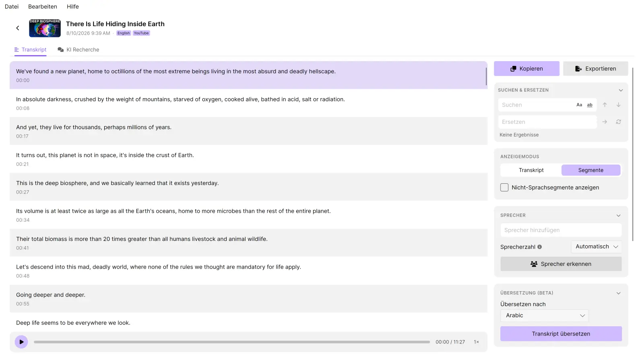The width and height of the screenshot is (644, 362).
Task: Click the Exportieren button
Action: click(x=596, y=69)
